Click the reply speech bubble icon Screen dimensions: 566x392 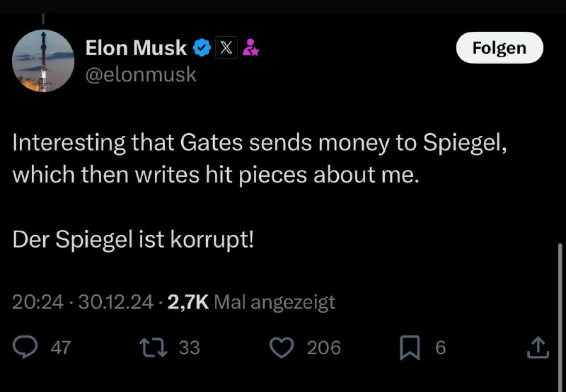pos(25,347)
